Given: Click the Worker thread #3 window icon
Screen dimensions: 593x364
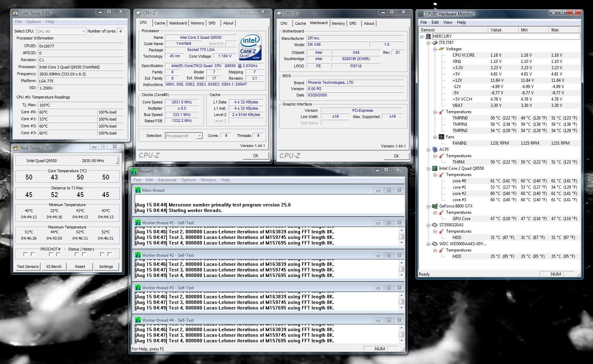Looking at the screenshot, I should [138, 288].
